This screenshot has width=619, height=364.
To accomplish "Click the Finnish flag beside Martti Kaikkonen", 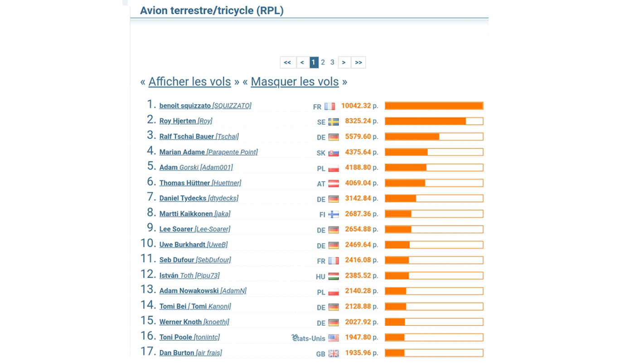I will point(334,215).
